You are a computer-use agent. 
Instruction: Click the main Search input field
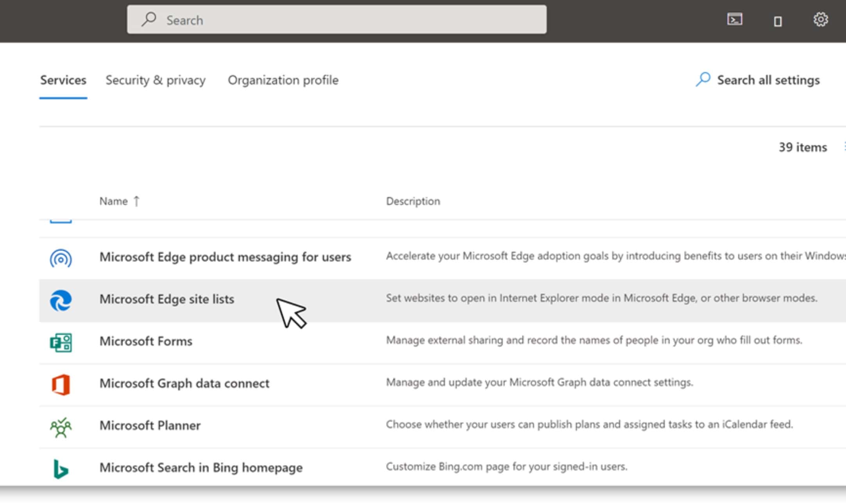337,20
